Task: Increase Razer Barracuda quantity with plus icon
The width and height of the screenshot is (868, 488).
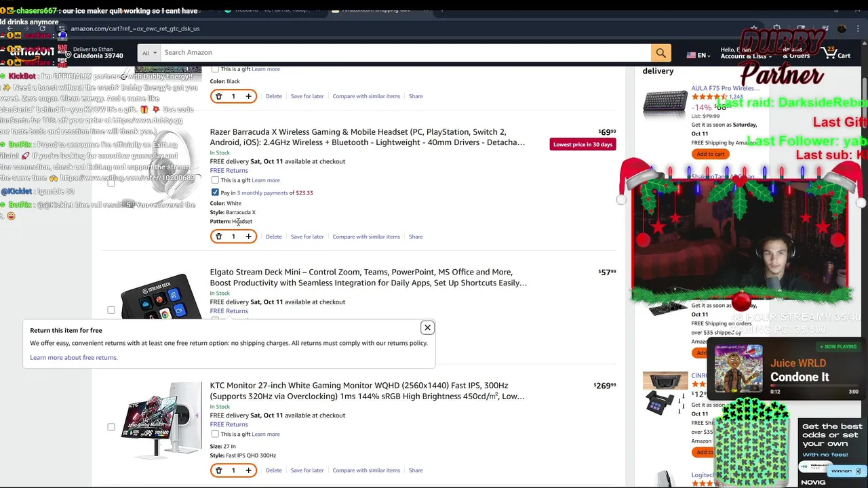Action: [248, 237]
